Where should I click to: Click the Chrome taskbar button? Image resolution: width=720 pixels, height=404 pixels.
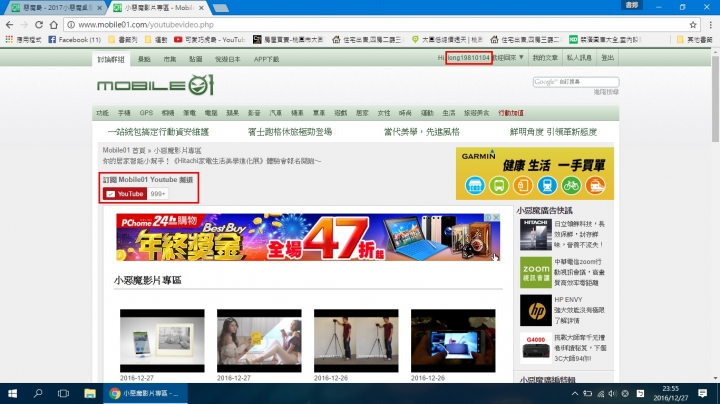pos(146,393)
